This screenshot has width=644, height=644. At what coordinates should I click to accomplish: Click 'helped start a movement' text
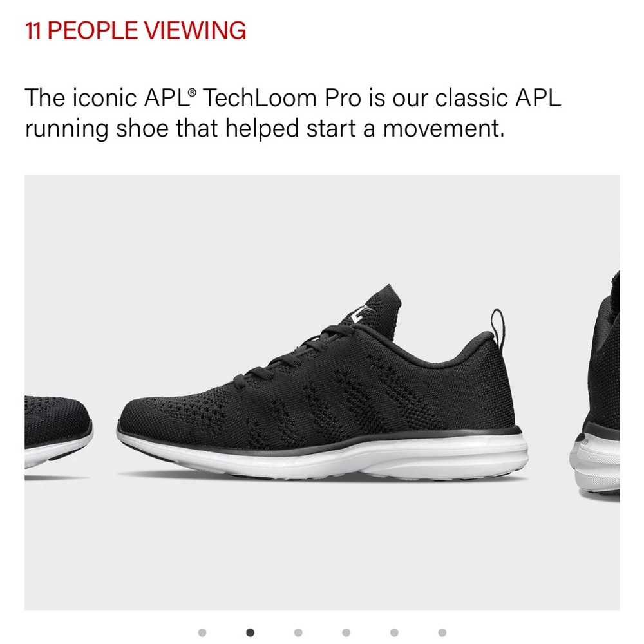pyautogui.click(x=365, y=128)
